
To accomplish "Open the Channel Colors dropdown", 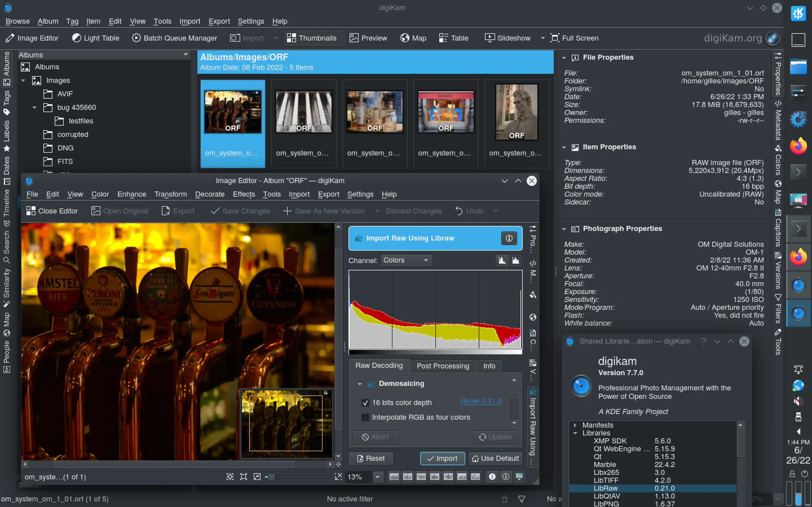I will (406, 260).
